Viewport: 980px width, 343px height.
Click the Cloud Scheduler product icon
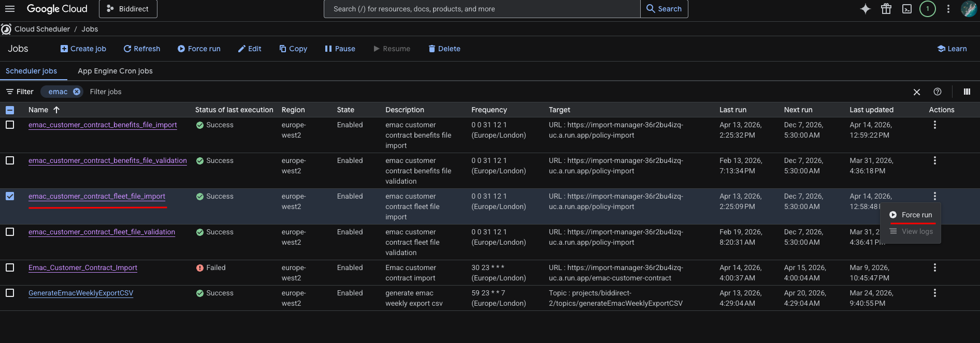tap(6, 29)
